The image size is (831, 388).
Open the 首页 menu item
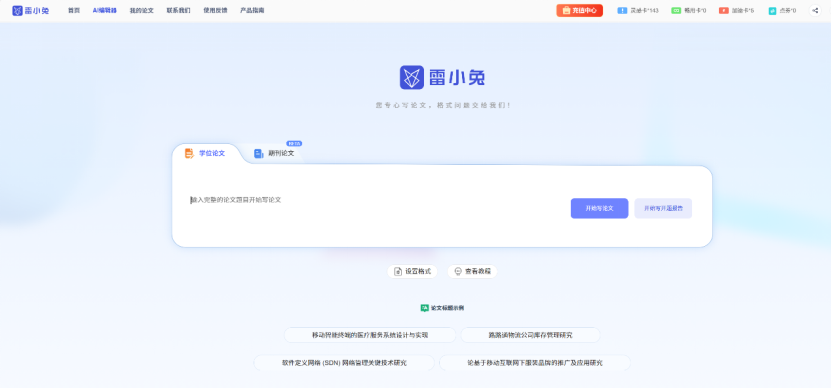tap(74, 11)
